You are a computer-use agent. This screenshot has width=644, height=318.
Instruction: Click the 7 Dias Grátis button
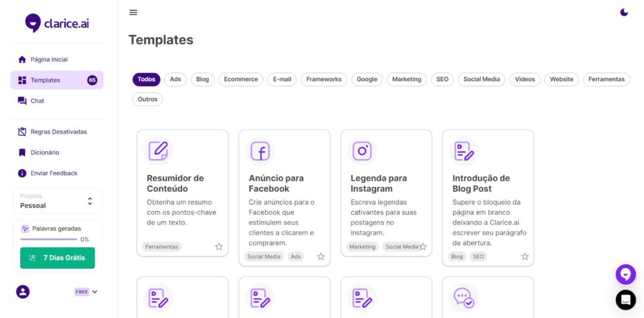57,258
